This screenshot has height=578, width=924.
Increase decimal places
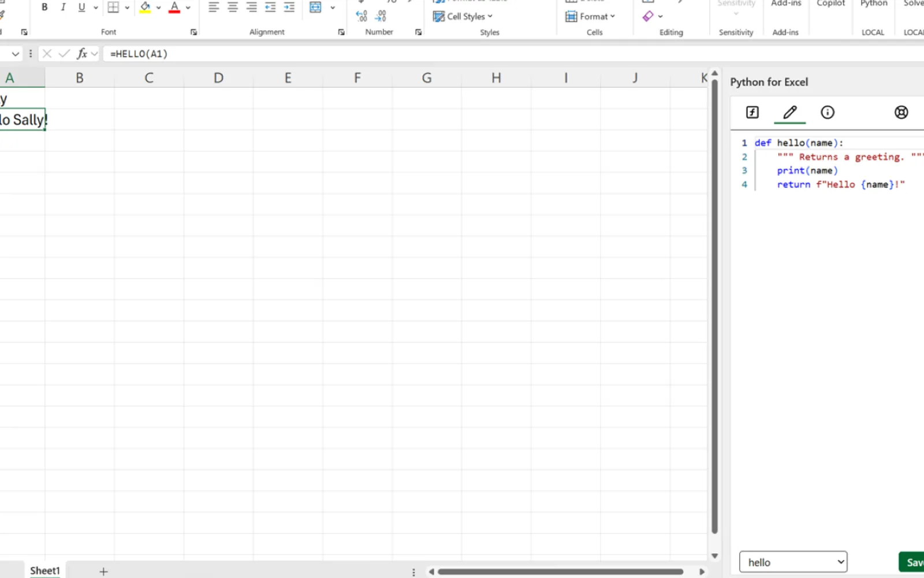pos(362,16)
